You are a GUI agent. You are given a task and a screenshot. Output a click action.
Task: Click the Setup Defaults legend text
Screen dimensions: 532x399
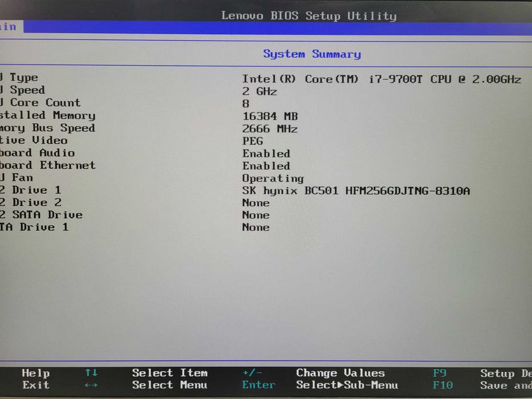click(x=506, y=373)
